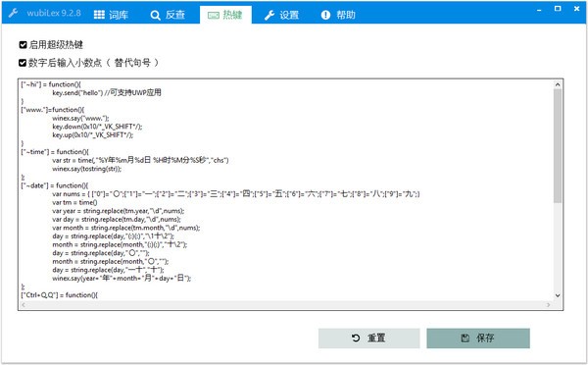Click the var str = time line
This screenshot has width=588, height=365.
point(140,160)
